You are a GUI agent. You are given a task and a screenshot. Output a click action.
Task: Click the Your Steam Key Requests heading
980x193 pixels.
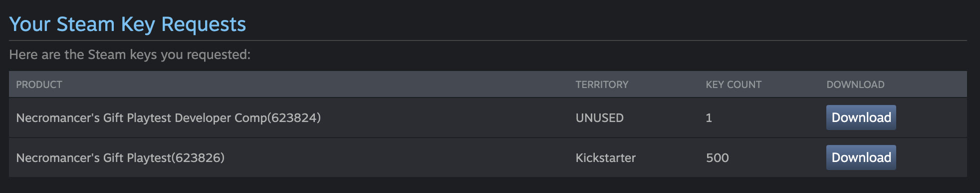[128, 24]
